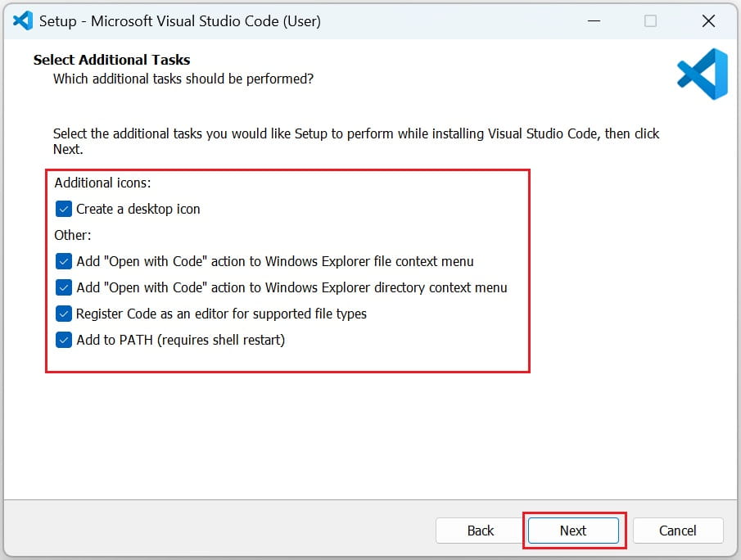Screen dimensions: 741x560
Task: Click the Back button
Action: tap(479, 531)
